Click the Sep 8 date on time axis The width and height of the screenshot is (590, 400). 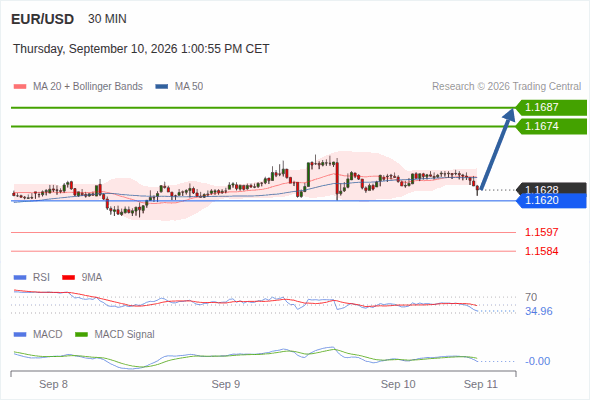pos(53,384)
